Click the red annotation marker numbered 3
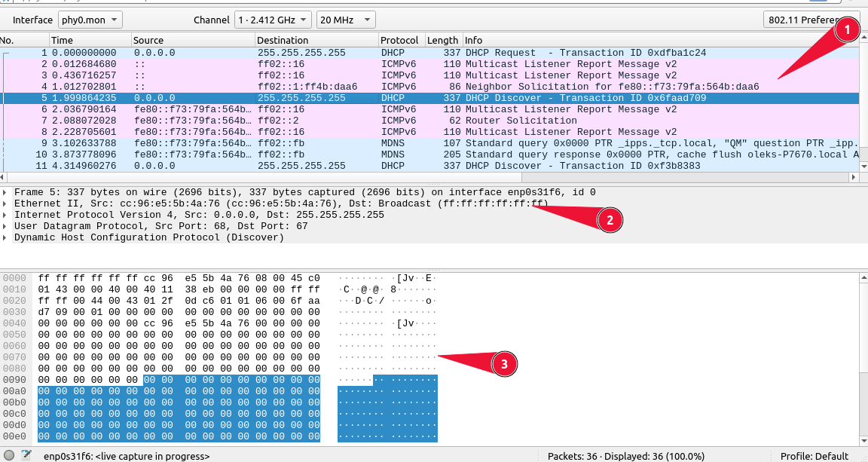 pos(504,365)
